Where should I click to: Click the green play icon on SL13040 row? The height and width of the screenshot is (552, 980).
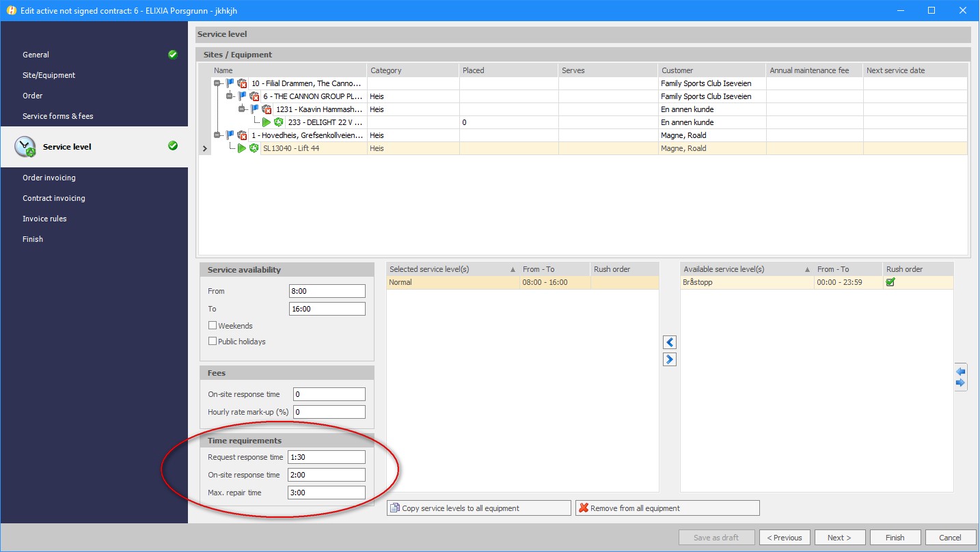pyautogui.click(x=241, y=148)
